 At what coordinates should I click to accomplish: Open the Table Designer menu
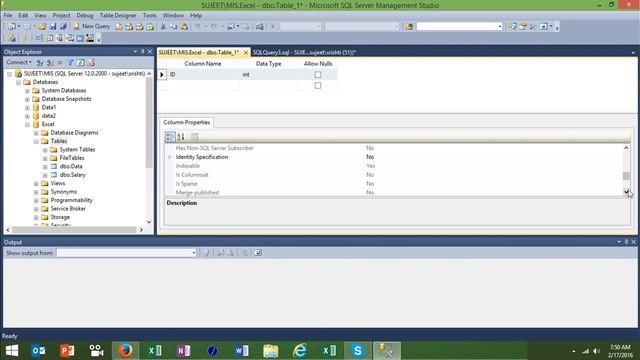tap(118, 16)
